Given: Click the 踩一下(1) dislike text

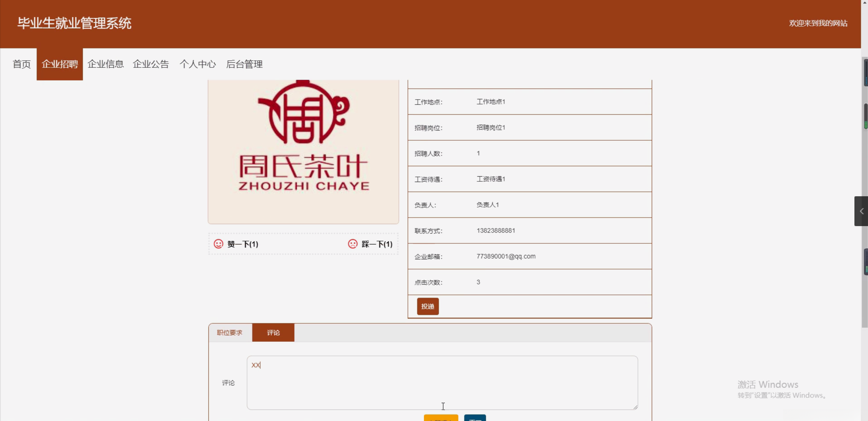Looking at the screenshot, I should 377,244.
